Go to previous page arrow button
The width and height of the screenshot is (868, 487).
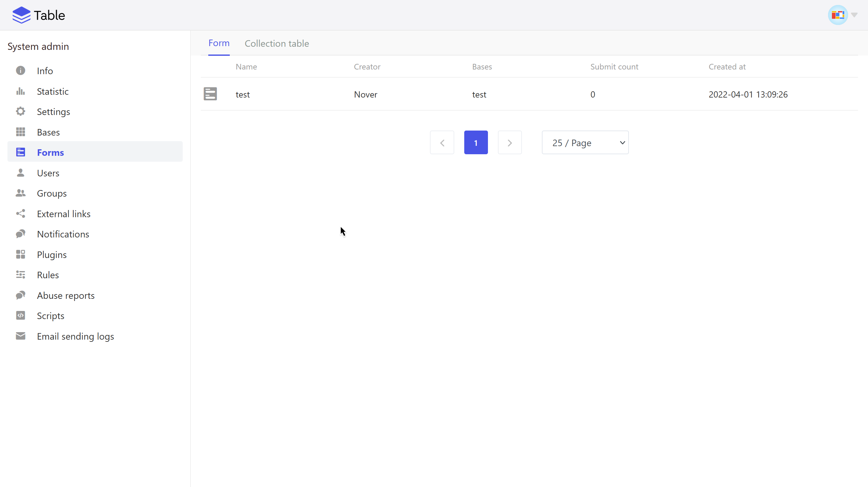[x=442, y=143]
